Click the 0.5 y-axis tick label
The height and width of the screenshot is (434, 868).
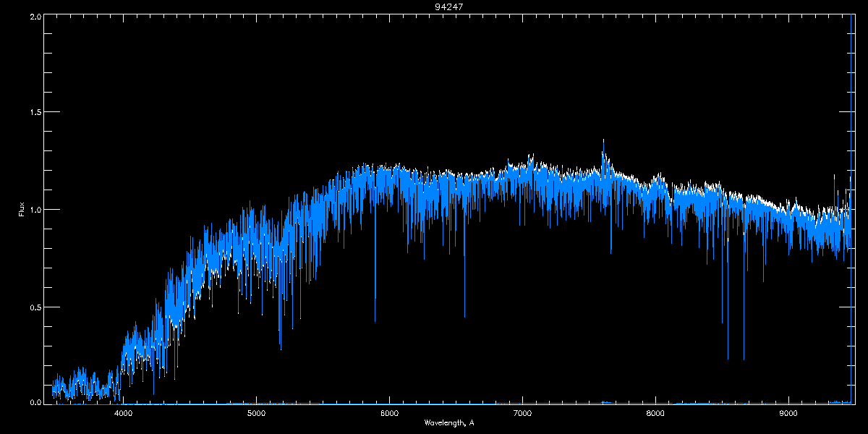coord(34,307)
